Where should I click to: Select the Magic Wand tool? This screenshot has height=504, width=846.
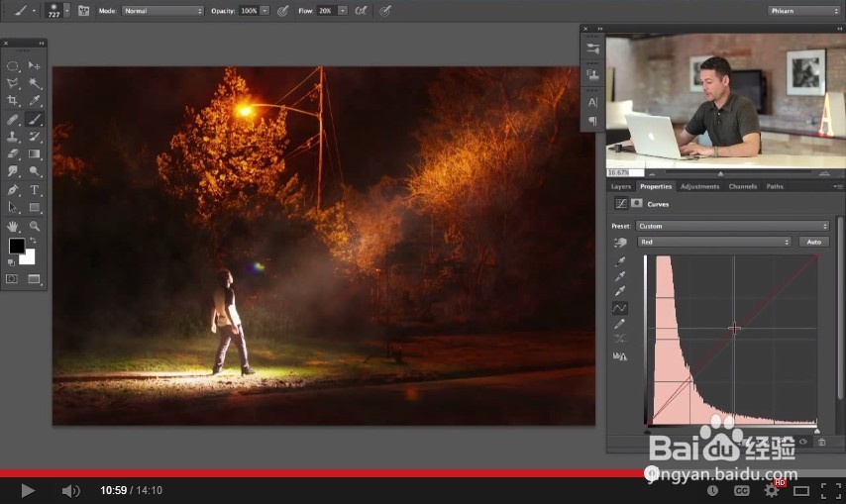click(35, 83)
